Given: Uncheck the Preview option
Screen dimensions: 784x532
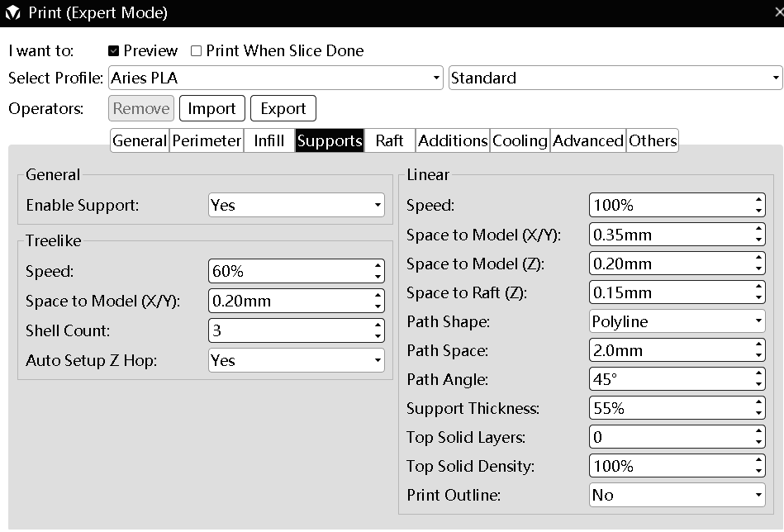Looking at the screenshot, I should tap(112, 50).
